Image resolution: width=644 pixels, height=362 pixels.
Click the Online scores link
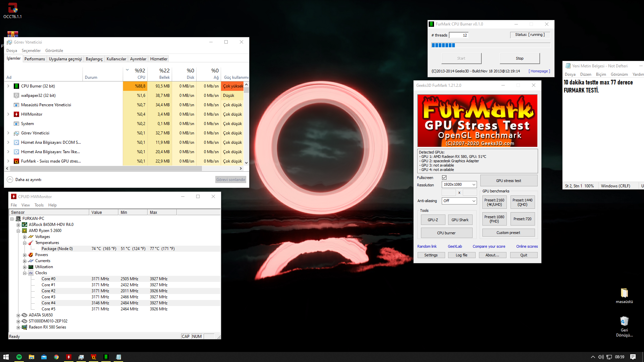[527, 246]
